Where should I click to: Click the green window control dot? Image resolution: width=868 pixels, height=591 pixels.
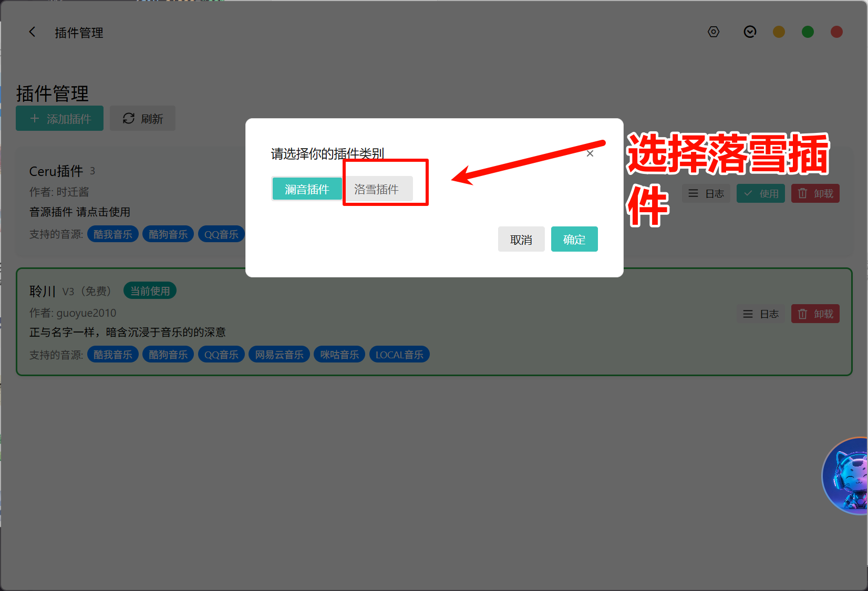808,32
